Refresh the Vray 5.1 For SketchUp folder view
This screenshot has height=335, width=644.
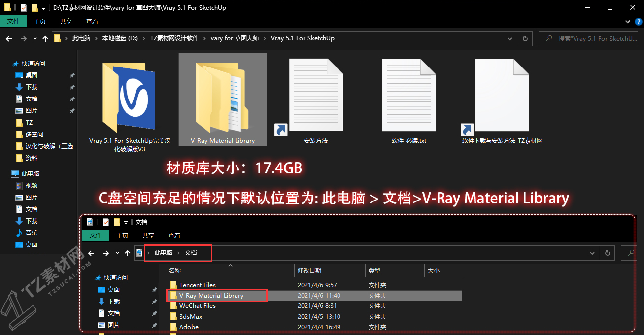pos(525,38)
